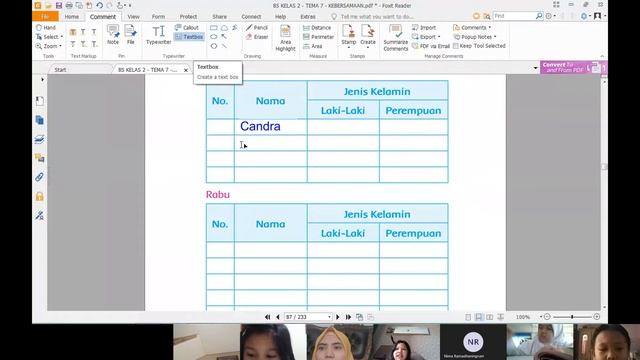The width and height of the screenshot is (640, 360).
Task: Open the Security lock side panel
Action: pos(40,196)
